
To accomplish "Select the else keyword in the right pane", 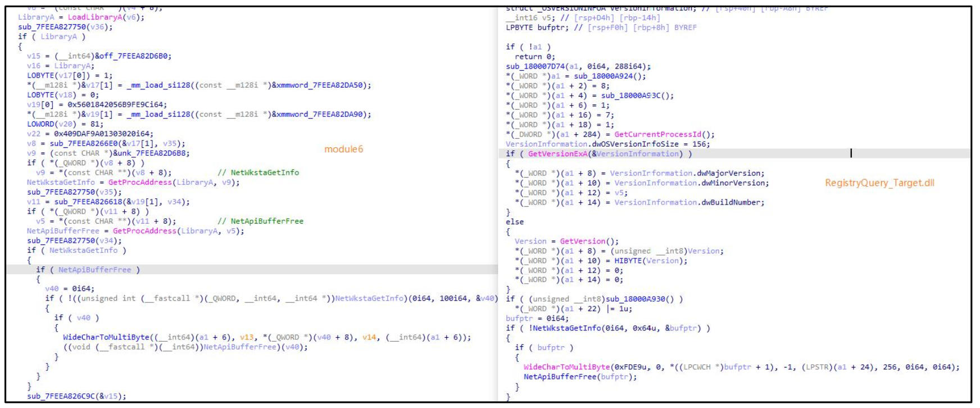I will tap(515, 222).
